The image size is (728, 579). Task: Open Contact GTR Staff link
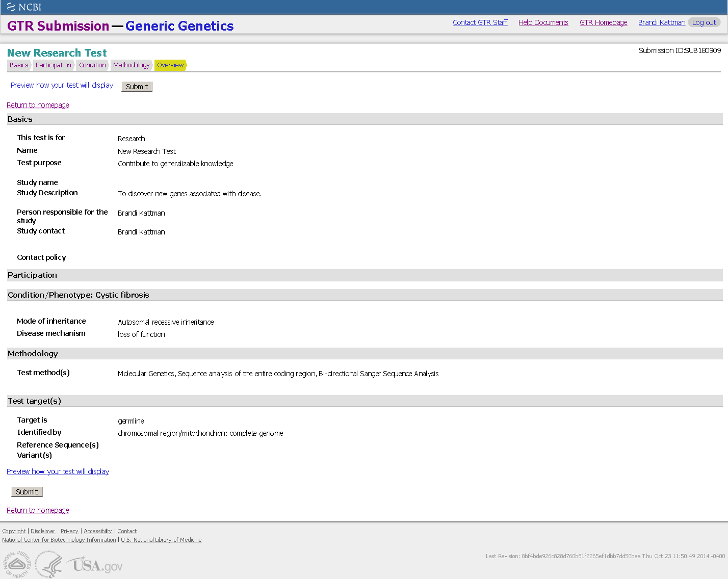(x=480, y=22)
